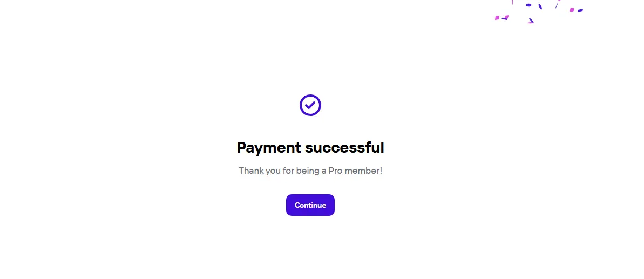Click the word Payment in the heading

(269, 148)
